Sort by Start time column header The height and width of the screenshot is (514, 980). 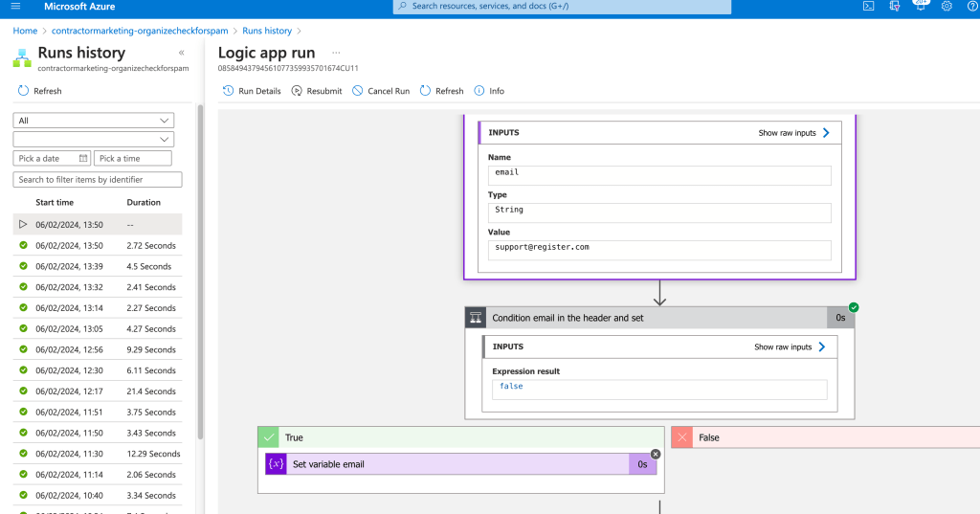(x=55, y=202)
